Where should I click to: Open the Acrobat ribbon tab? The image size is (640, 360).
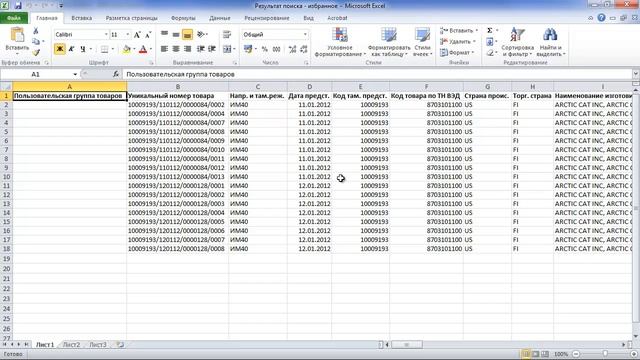337,18
